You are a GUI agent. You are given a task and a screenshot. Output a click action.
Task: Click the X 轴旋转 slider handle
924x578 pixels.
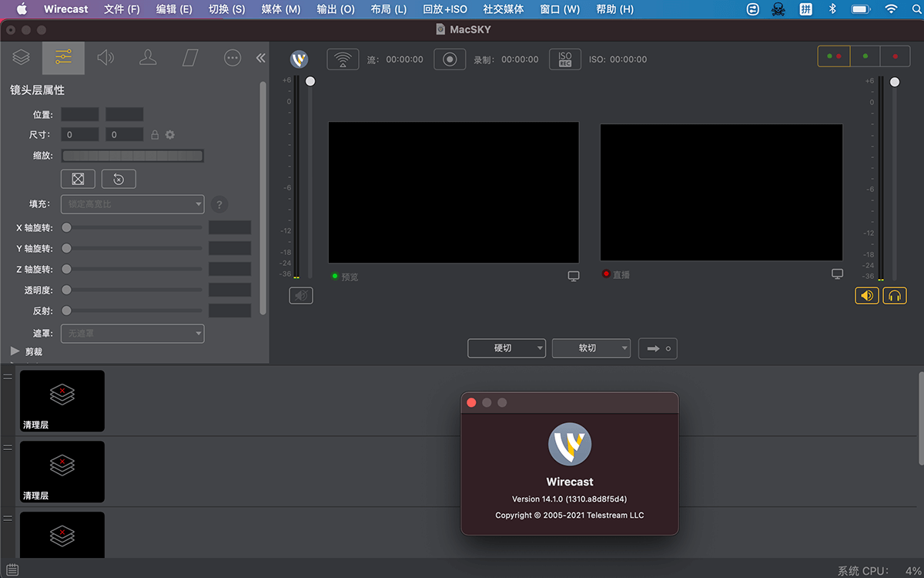coord(67,227)
